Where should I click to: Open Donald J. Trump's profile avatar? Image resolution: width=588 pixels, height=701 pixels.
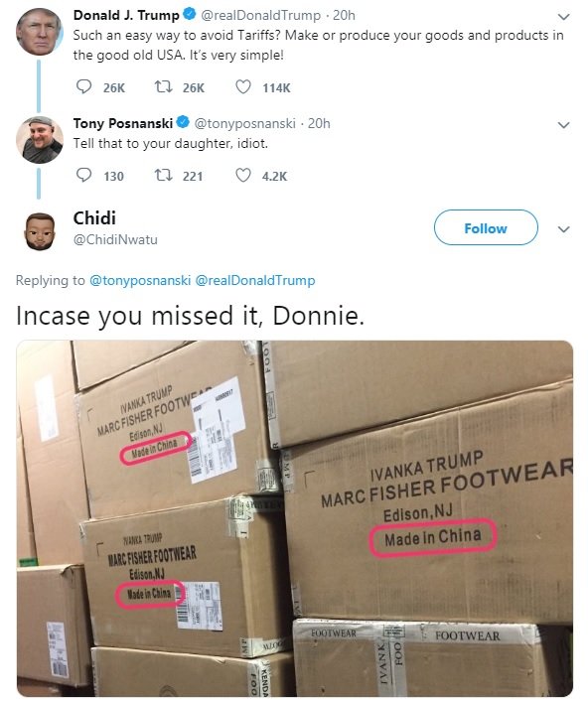tap(40, 31)
